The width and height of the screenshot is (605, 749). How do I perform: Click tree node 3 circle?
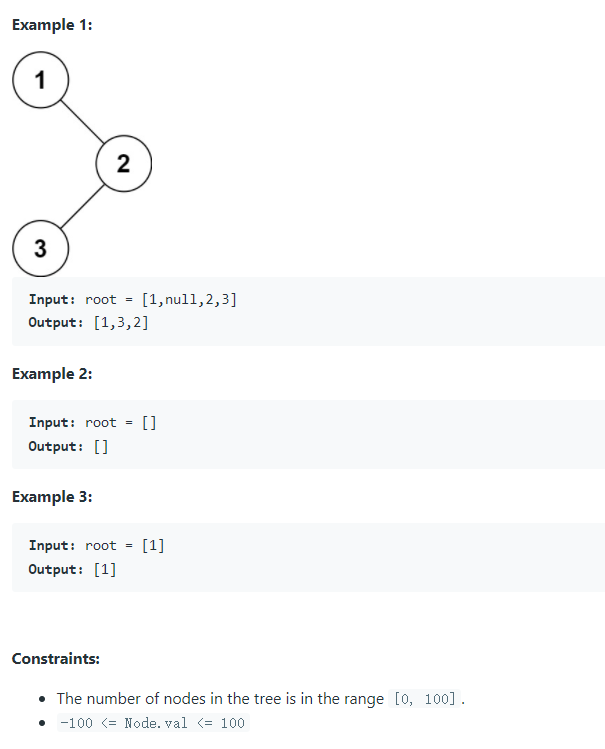41,248
